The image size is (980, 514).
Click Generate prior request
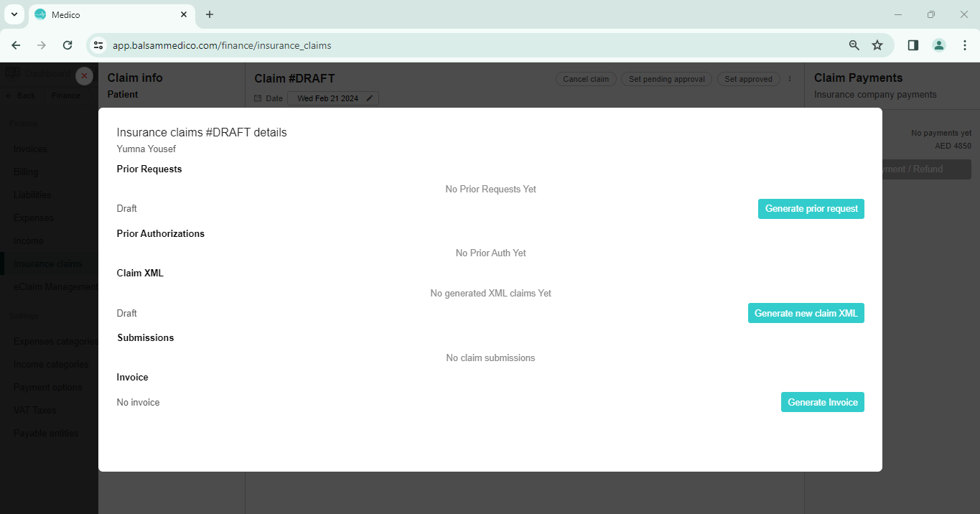[811, 208]
